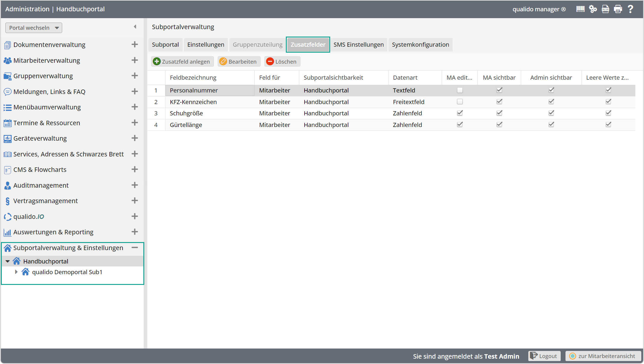Screen dimensions: 644x364
Task: Open the Systemkonfiguration tab
Action: point(420,45)
